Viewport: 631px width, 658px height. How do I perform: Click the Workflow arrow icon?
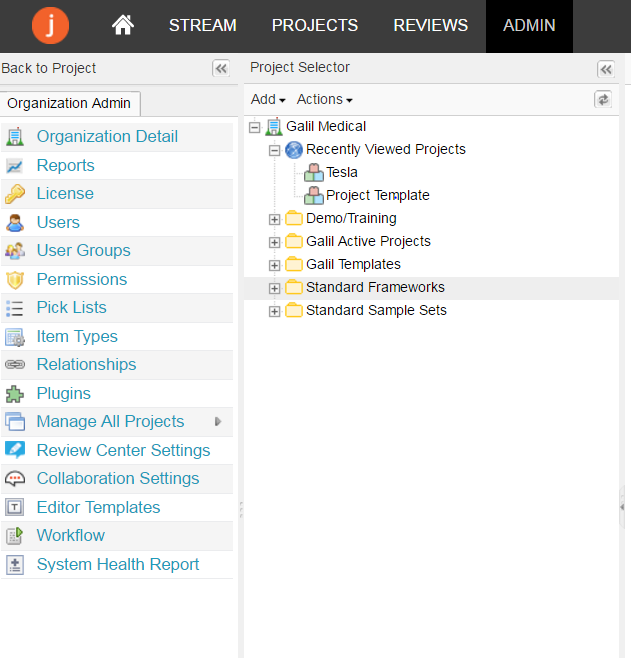click(x=15, y=536)
